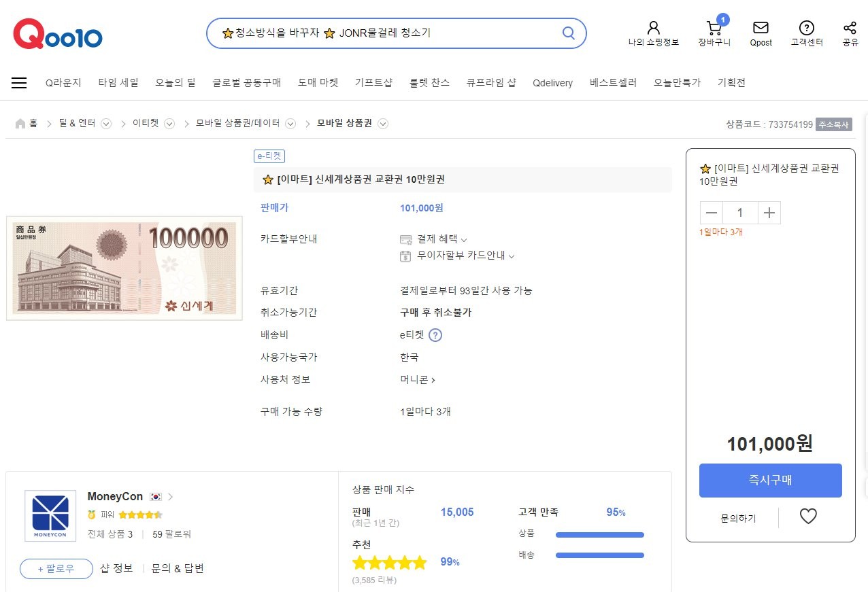Expand the 이티켓 breadcrumb dropdown
The image size is (868, 592).
(169, 124)
